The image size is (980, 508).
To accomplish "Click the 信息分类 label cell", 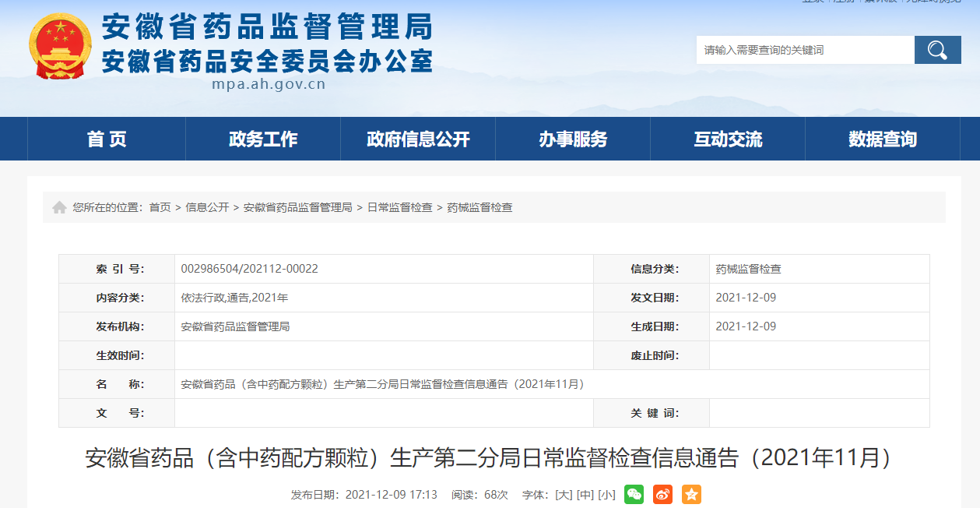I will click(652, 269).
